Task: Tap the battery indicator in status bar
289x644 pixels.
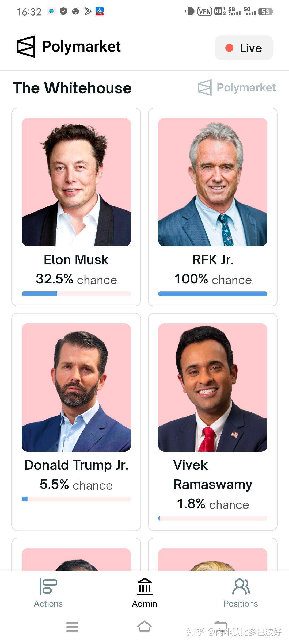Action: click(265, 12)
